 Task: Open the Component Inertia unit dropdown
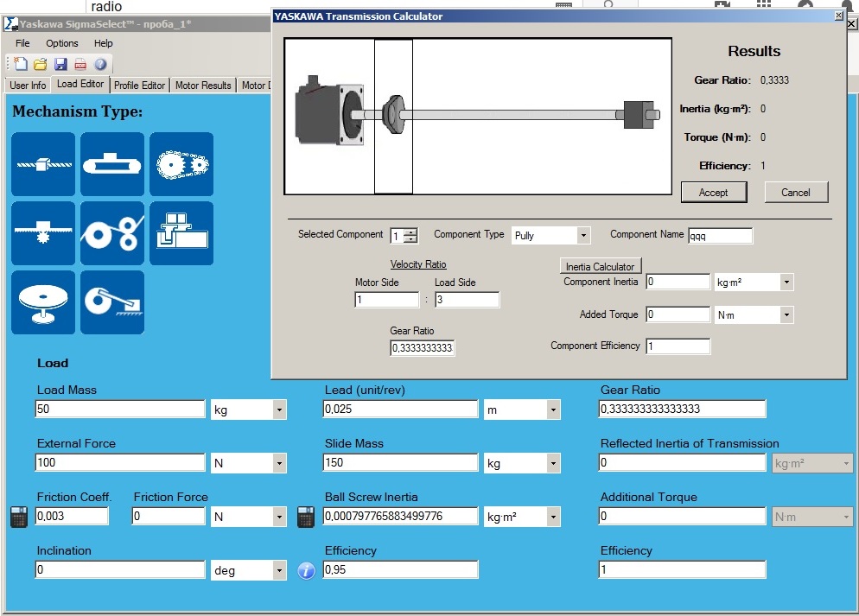(786, 283)
